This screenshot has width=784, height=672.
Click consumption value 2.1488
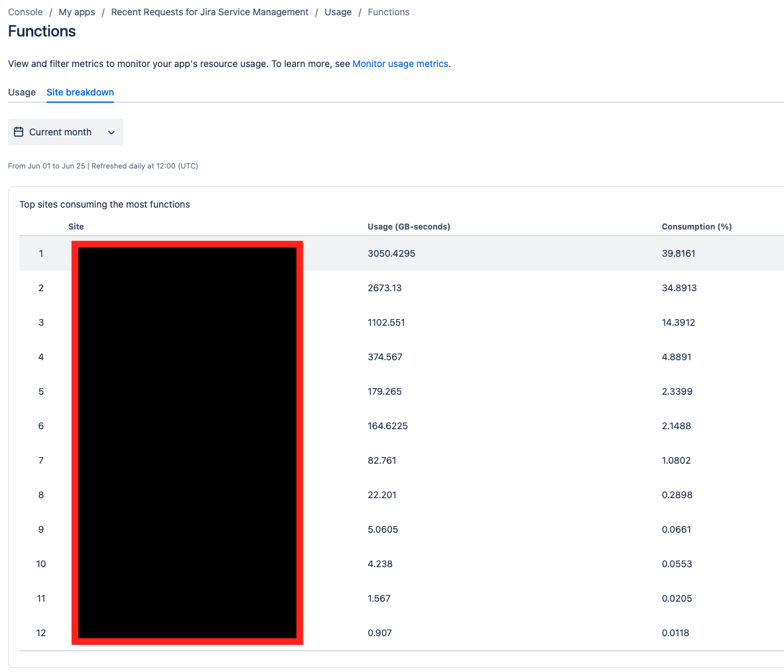tap(677, 426)
